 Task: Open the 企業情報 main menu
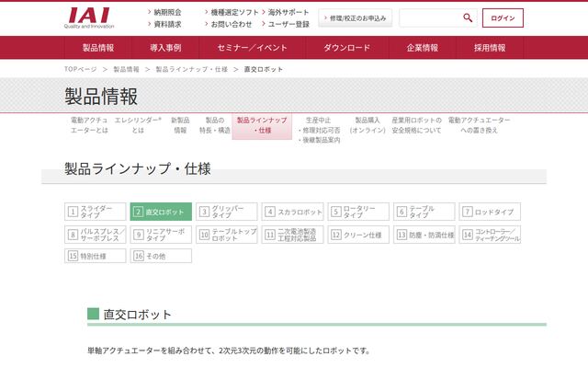423,48
